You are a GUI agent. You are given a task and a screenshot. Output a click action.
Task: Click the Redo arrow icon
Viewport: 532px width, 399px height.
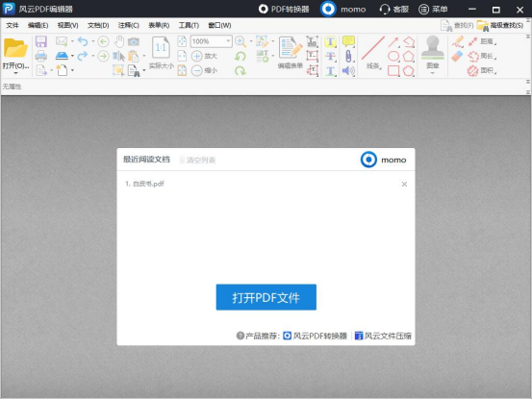pos(83,56)
